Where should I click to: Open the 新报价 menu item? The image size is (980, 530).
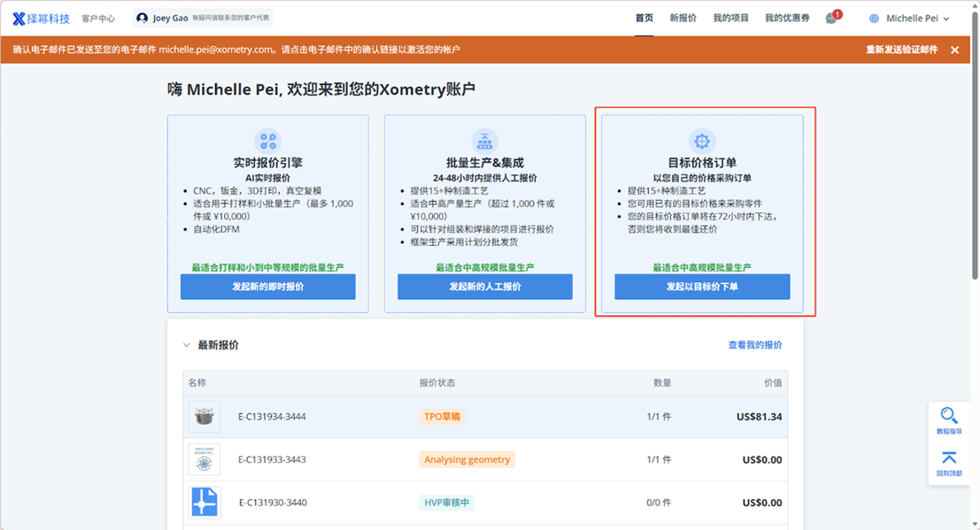click(683, 19)
